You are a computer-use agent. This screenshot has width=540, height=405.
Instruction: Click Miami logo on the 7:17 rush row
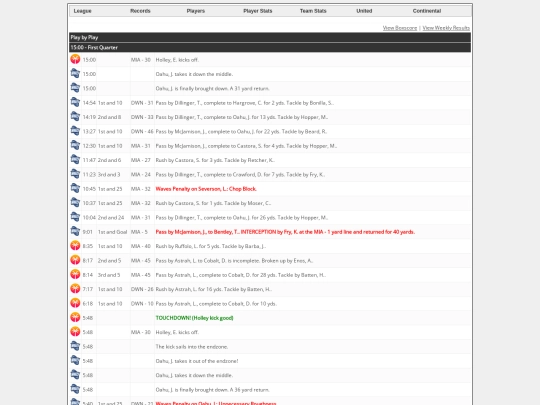coord(75,289)
